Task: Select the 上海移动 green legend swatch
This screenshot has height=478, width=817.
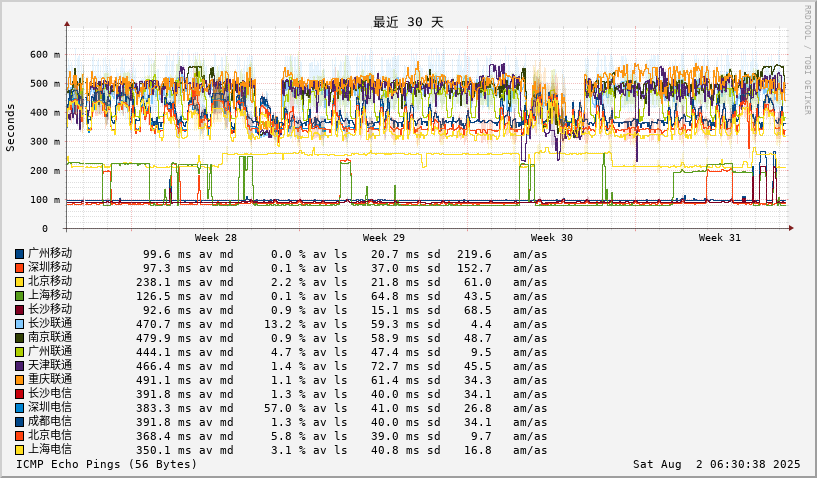Action: point(19,296)
